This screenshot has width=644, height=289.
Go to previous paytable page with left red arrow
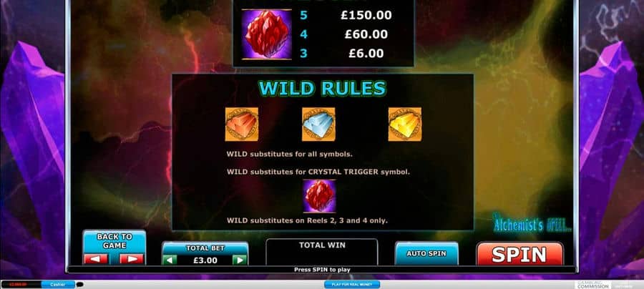coord(96,259)
